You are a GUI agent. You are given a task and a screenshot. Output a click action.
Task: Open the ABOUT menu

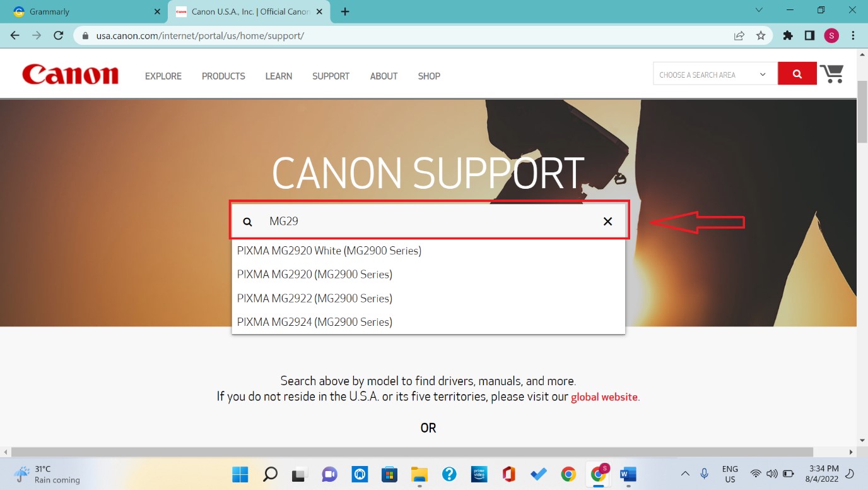click(x=384, y=76)
